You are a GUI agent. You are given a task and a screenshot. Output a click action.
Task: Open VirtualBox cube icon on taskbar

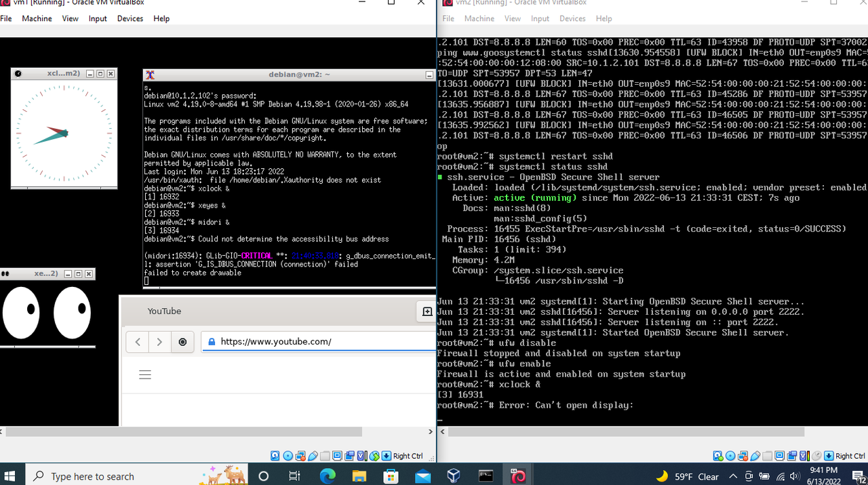454,476
